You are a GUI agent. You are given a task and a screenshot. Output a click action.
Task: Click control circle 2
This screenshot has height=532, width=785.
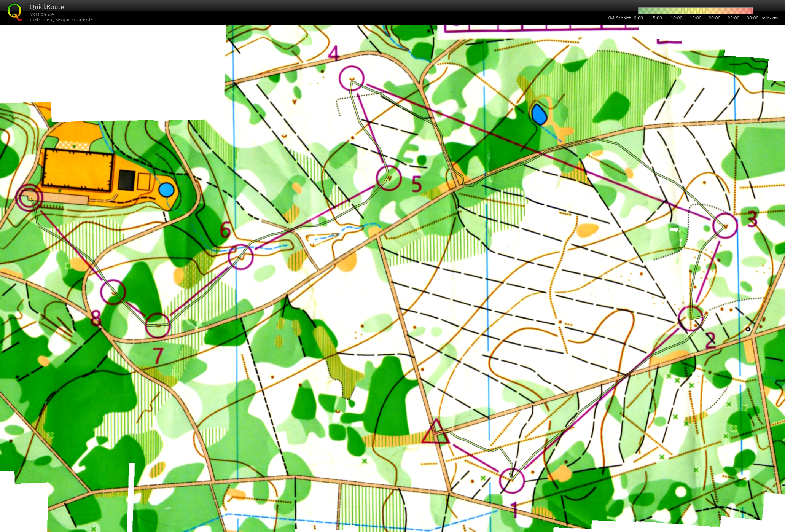[691, 318]
